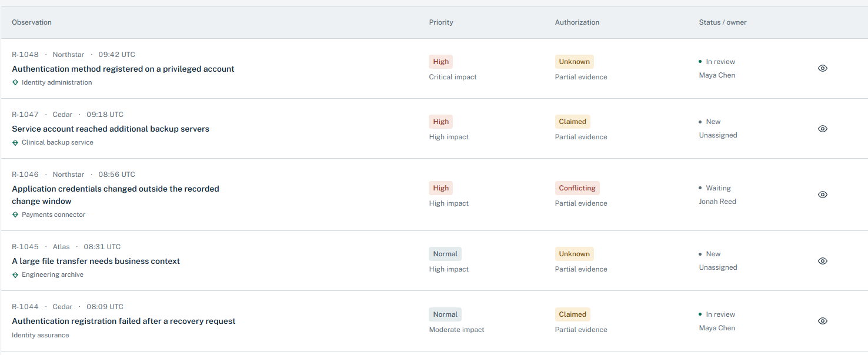Click the Observation column header
868x355 pixels.
point(32,22)
